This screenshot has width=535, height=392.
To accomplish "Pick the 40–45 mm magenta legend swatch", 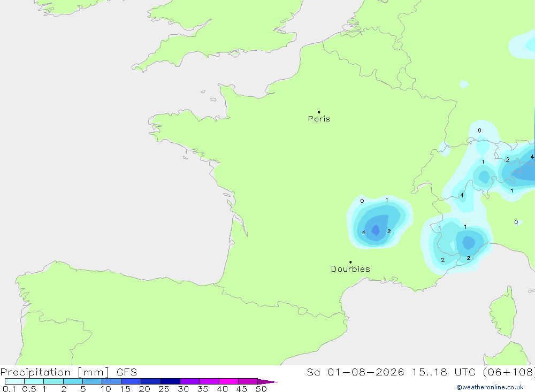I will coord(228,381).
